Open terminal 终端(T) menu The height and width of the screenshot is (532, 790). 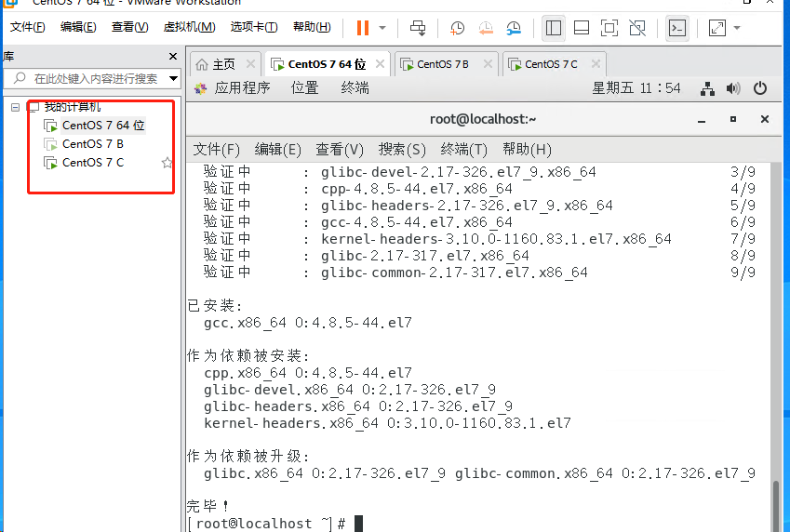463,150
